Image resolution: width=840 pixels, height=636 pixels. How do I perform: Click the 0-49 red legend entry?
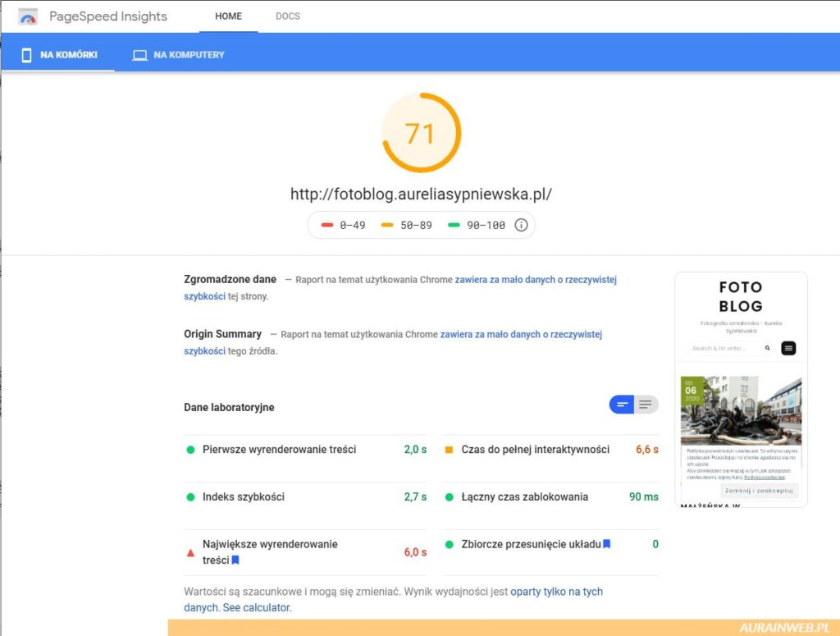pyautogui.click(x=344, y=225)
